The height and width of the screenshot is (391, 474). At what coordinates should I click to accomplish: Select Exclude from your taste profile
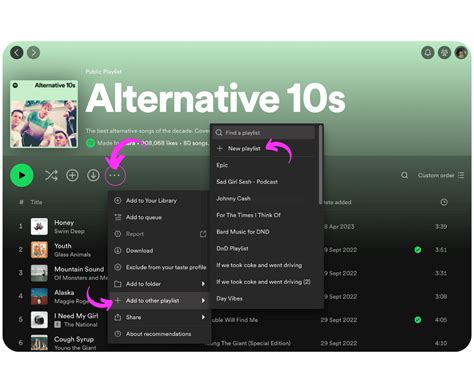[159, 267]
